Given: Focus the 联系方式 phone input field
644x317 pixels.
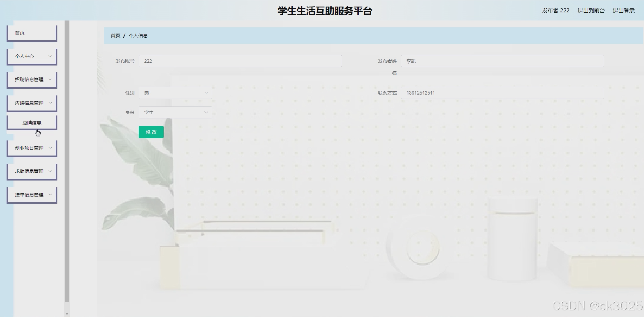Looking at the screenshot, I should 502,93.
